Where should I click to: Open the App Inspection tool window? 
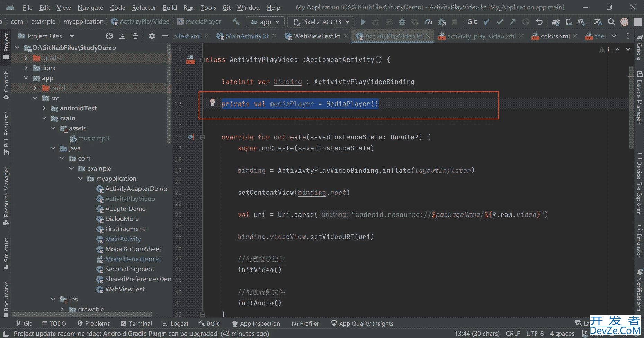click(x=256, y=323)
